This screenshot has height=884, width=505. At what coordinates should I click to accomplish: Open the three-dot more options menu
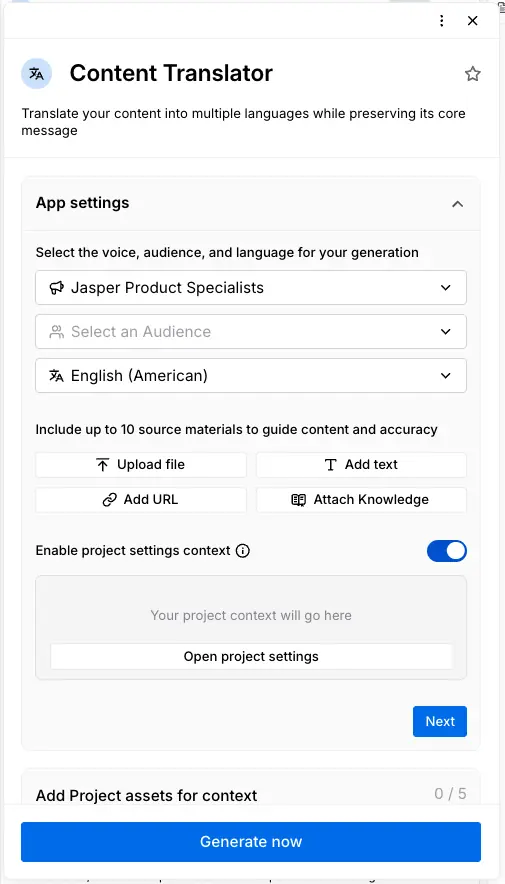[442, 21]
